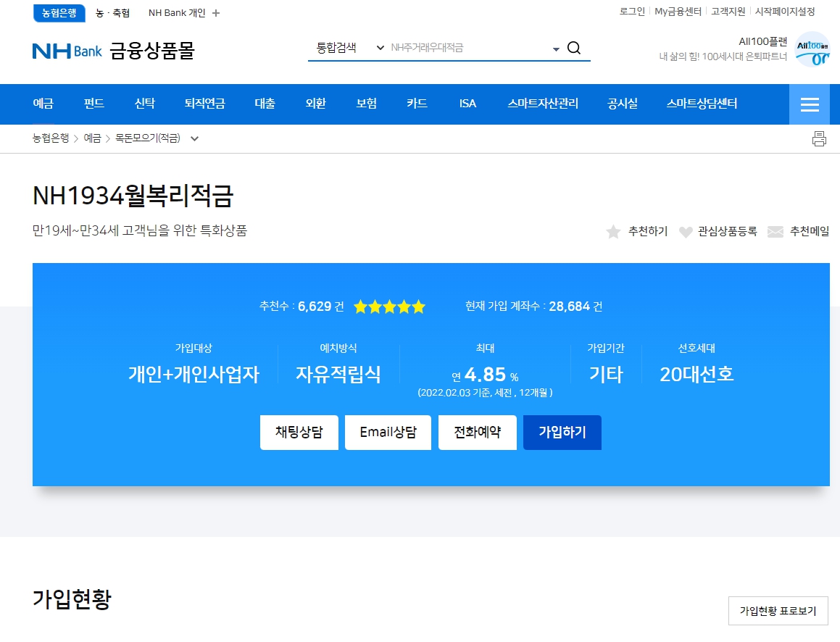Viewport: 840px width, 642px height.
Task: Click the NH Bank logo
Action: 67,51
